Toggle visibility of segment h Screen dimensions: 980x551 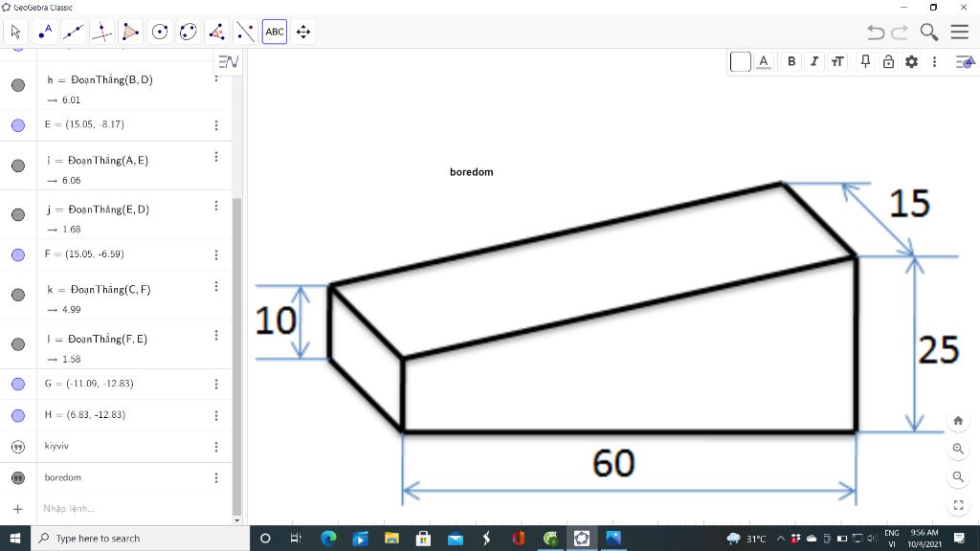[x=18, y=85]
